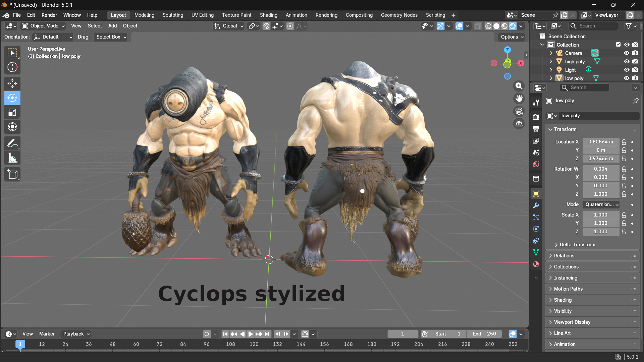Activate the Rotate tool
This screenshot has height=362, width=644.
coord(12,98)
